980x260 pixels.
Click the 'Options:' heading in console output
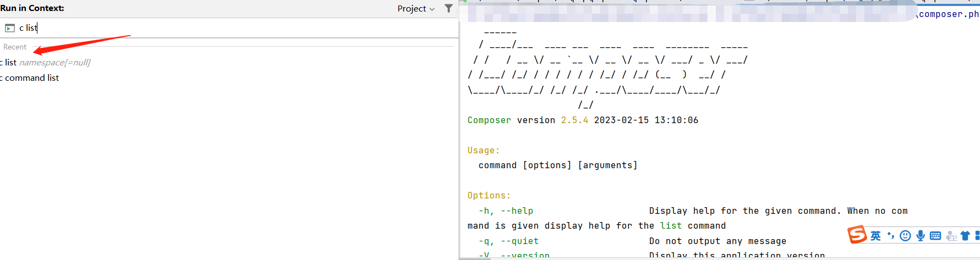489,196
